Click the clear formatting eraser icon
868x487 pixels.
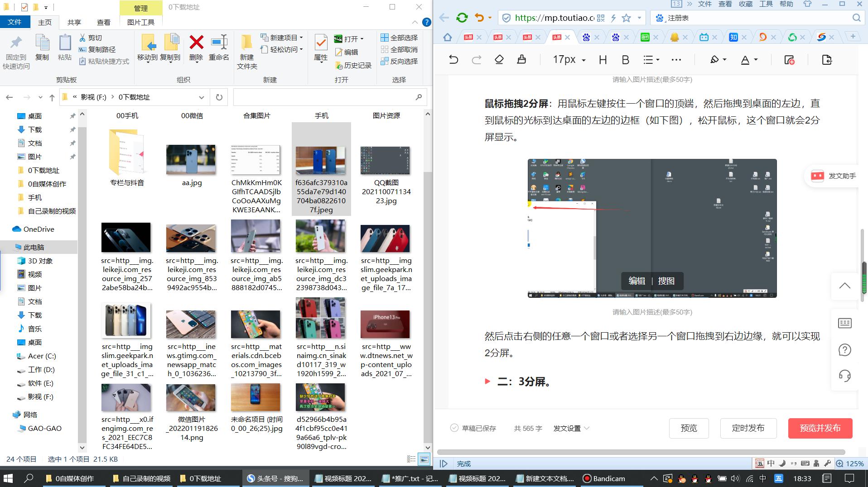[499, 59]
